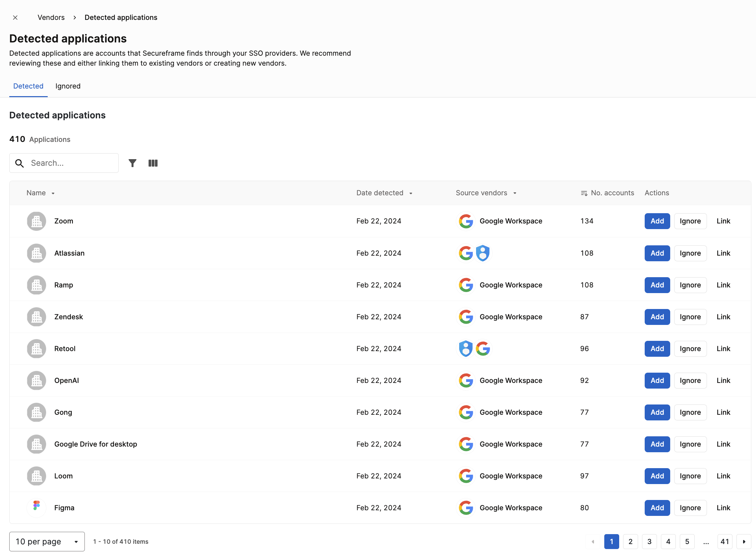The image size is (756, 557).
Task: Click Detected applications breadcrumb
Action: point(121,18)
